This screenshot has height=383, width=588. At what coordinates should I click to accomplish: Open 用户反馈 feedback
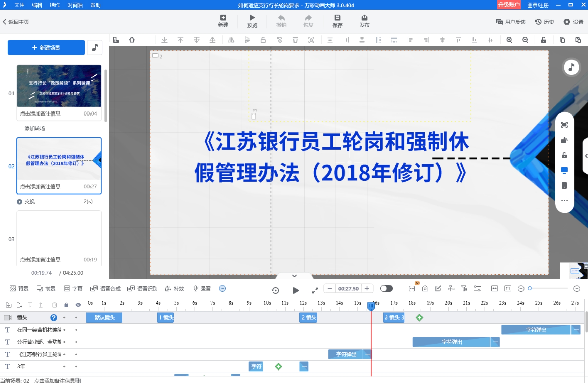[510, 22]
